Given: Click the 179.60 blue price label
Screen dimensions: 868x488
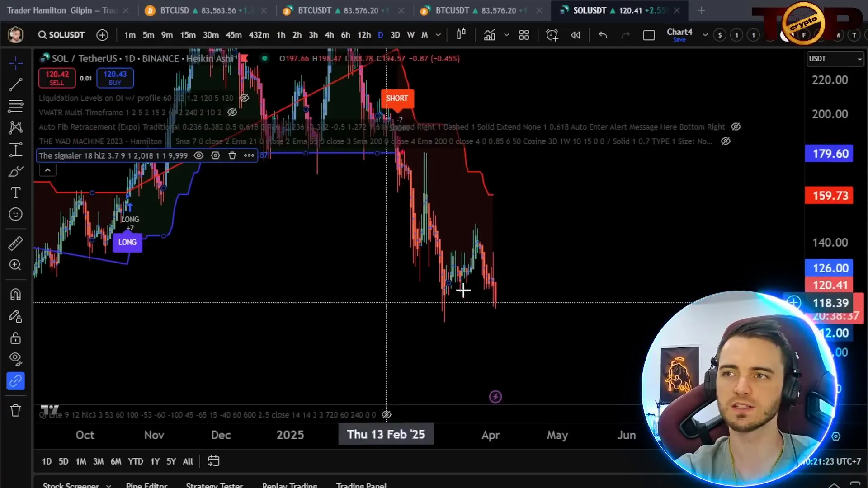Looking at the screenshot, I should (829, 154).
